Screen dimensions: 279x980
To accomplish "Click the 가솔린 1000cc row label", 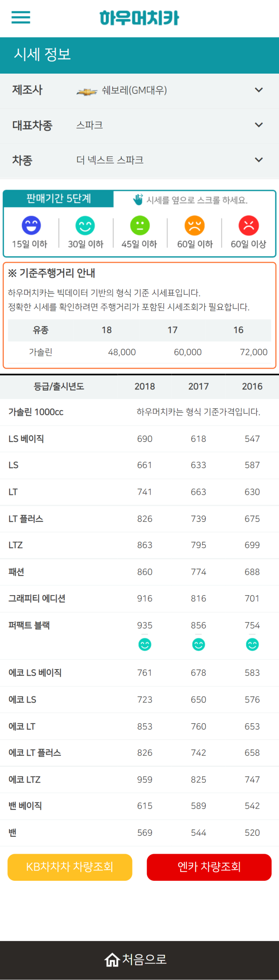I will tap(36, 412).
